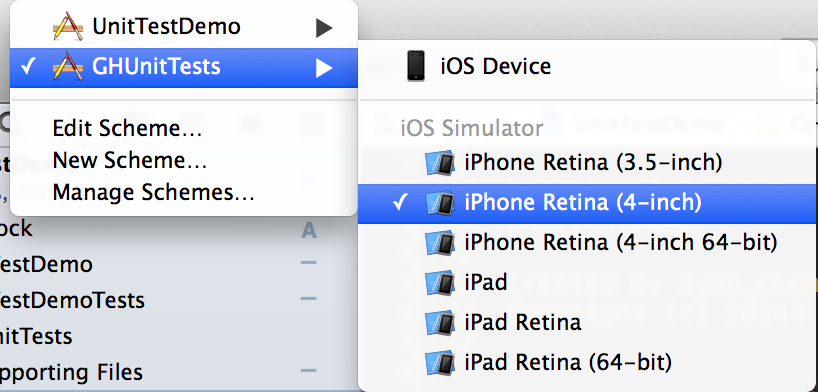Choose iPad Retina (64-bit) destination
Screen dimensions: 818x392
pos(587,362)
